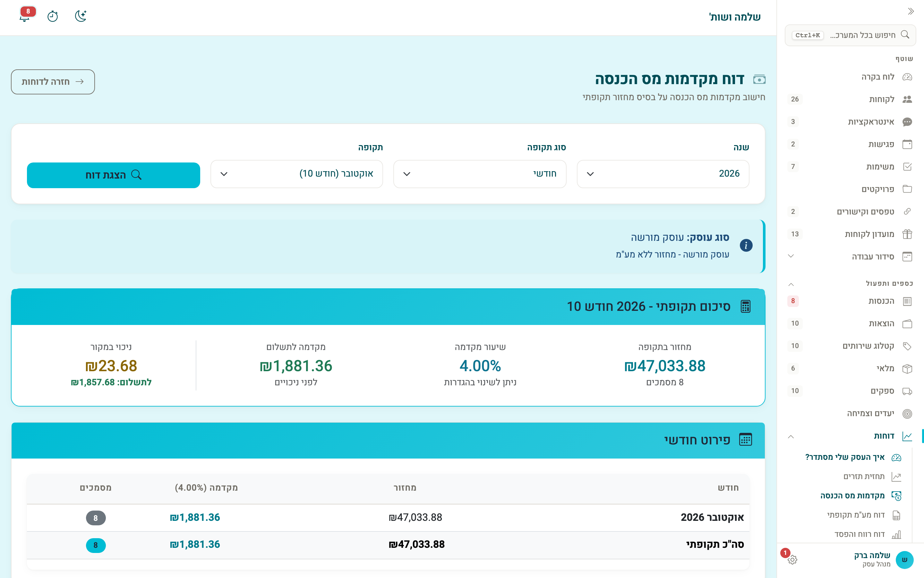Select מקדמות מס הכנסה report item
This screenshot has height=578, width=924.
(853, 496)
